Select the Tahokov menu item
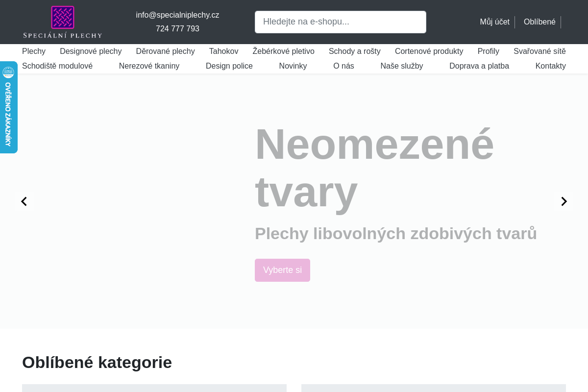This screenshot has height=392, width=588. [x=223, y=51]
